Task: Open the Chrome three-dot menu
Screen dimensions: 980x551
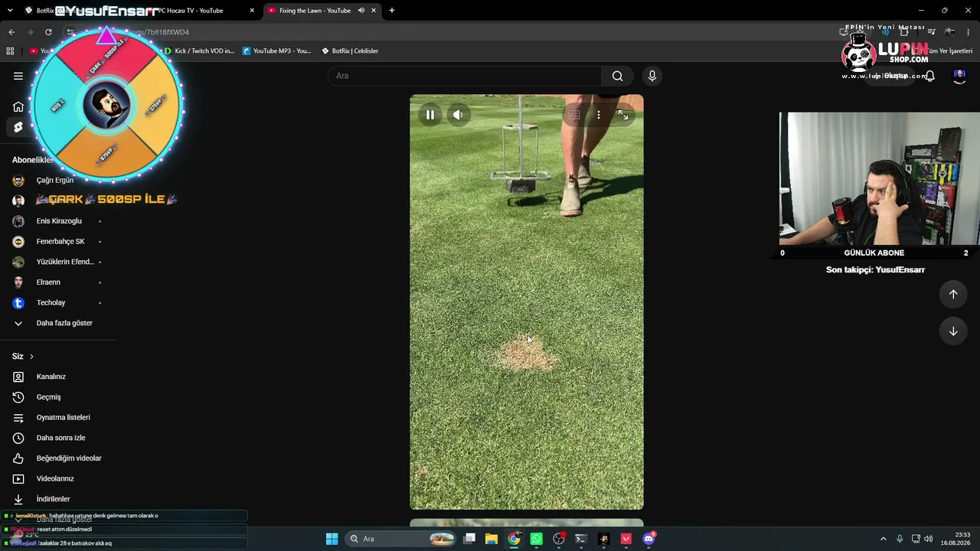Action: pyautogui.click(x=969, y=32)
